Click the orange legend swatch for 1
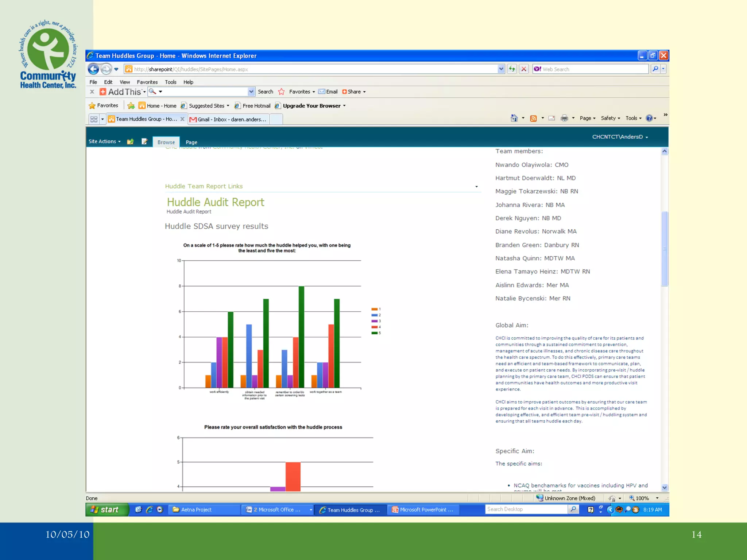747x560 pixels. pyautogui.click(x=374, y=309)
